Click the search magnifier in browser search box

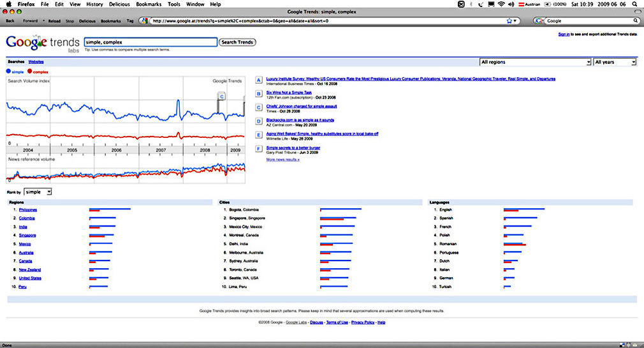636,20
